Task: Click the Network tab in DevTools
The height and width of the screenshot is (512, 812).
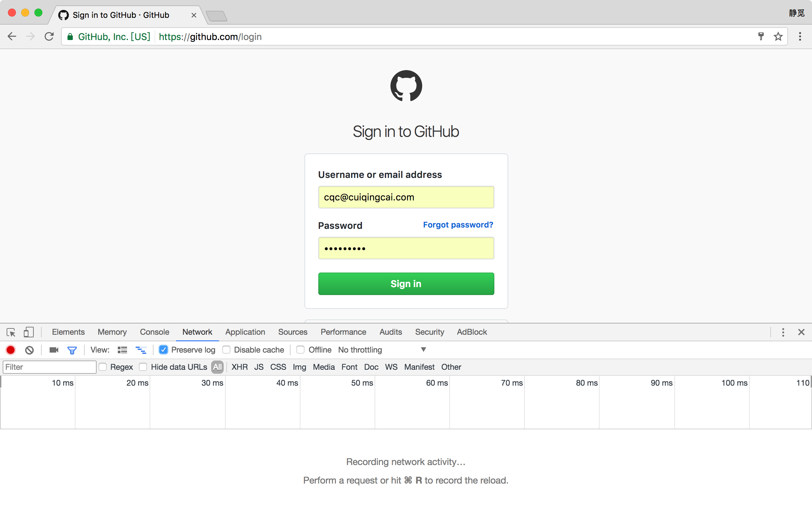Action: click(198, 331)
